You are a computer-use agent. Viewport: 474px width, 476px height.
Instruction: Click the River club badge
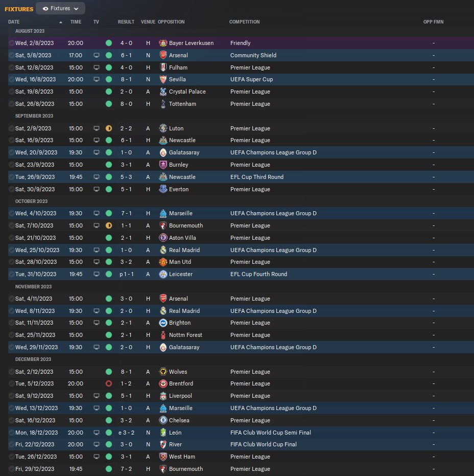[x=163, y=444]
